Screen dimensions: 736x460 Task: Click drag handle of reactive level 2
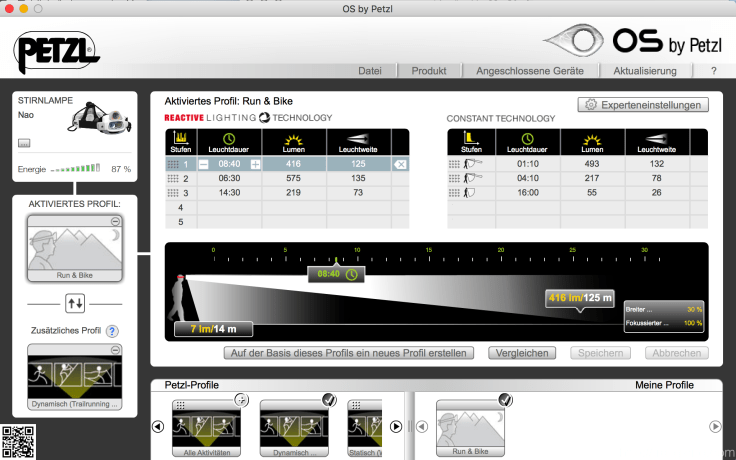click(x=173, y=178)
